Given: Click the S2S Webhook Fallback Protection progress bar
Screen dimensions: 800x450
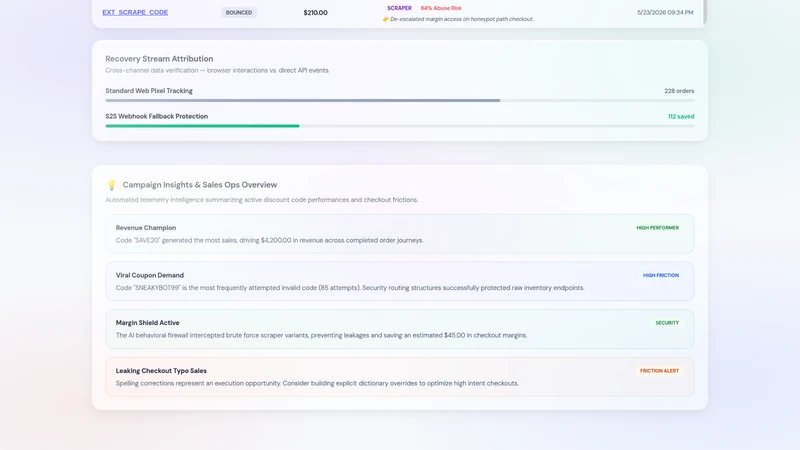Looking at the screenshot, I should [x=399, y=126].
